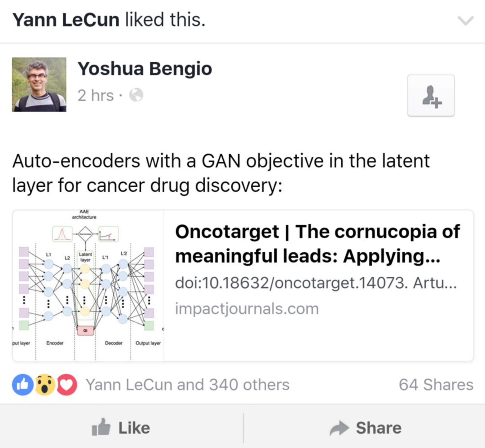Click the doi article description text
Viewport: 485px width, 448px height.
[x=316, y=284]
